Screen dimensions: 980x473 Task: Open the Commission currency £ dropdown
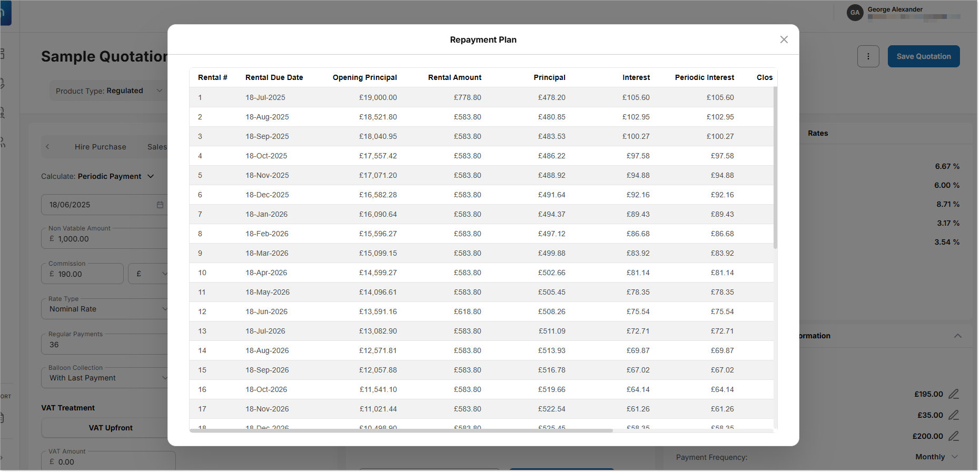[x=149, y=274]
